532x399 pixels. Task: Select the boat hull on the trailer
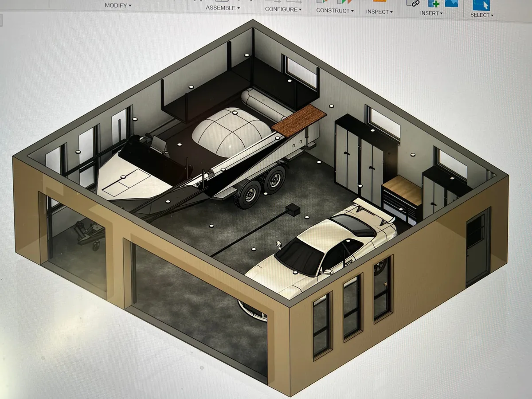coord(231,133)
